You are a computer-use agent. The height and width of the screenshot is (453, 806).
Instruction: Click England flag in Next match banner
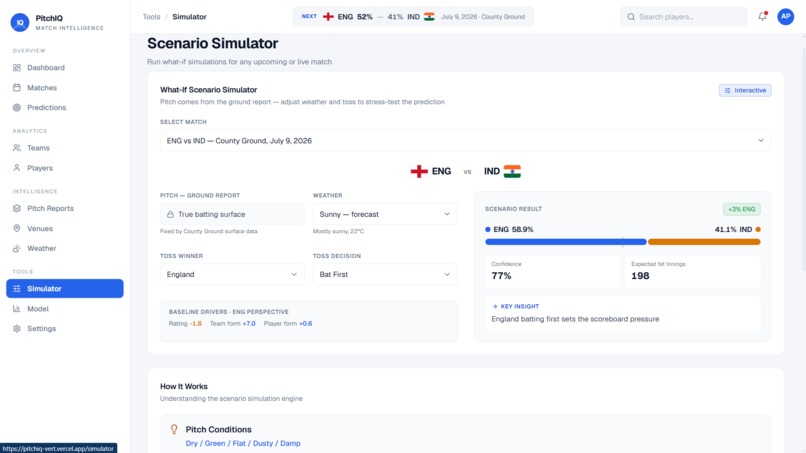(x=328, y=16)
